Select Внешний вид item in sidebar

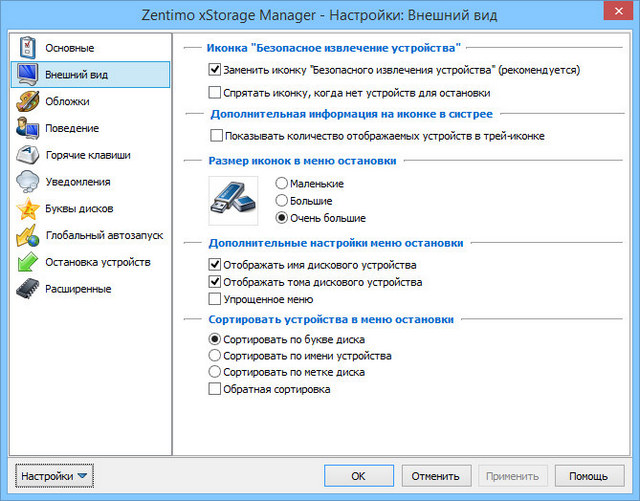[90, 75]
